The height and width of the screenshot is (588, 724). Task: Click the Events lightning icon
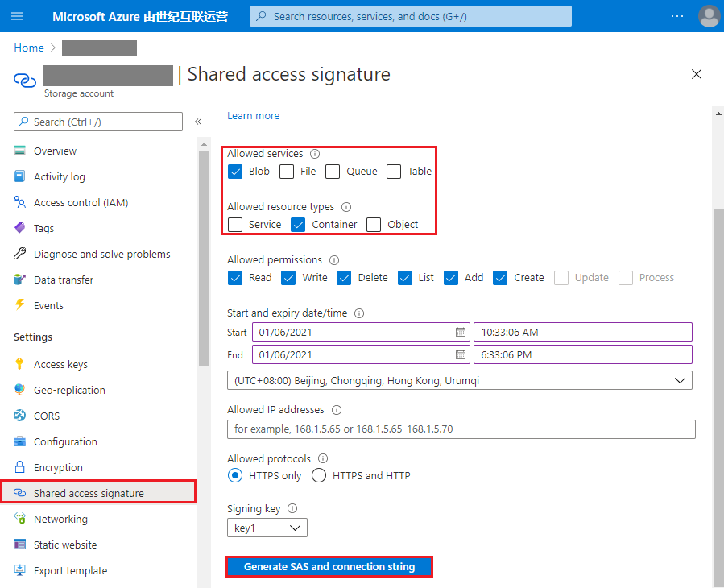[x=19, y=304]
